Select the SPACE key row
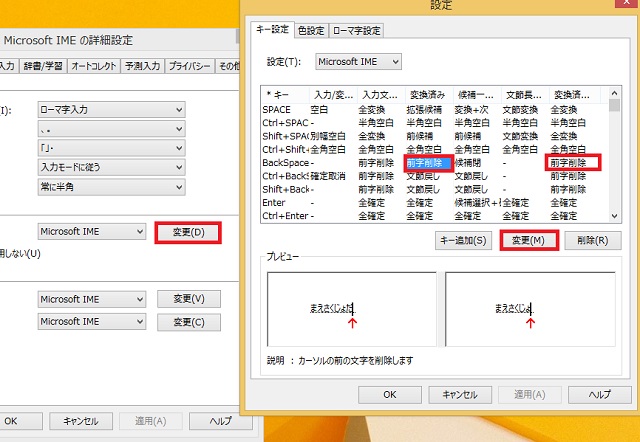Viewport: 640px width, 442px height. tap(275, 109)
